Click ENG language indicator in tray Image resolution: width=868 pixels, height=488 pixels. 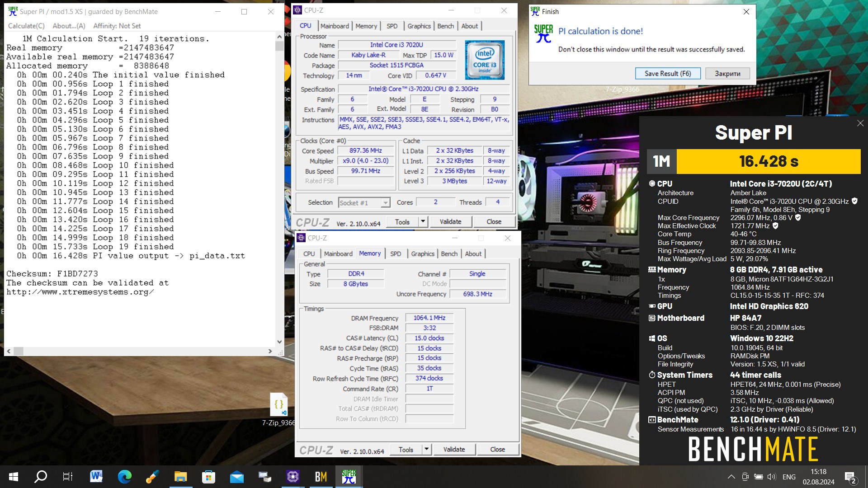789,477
